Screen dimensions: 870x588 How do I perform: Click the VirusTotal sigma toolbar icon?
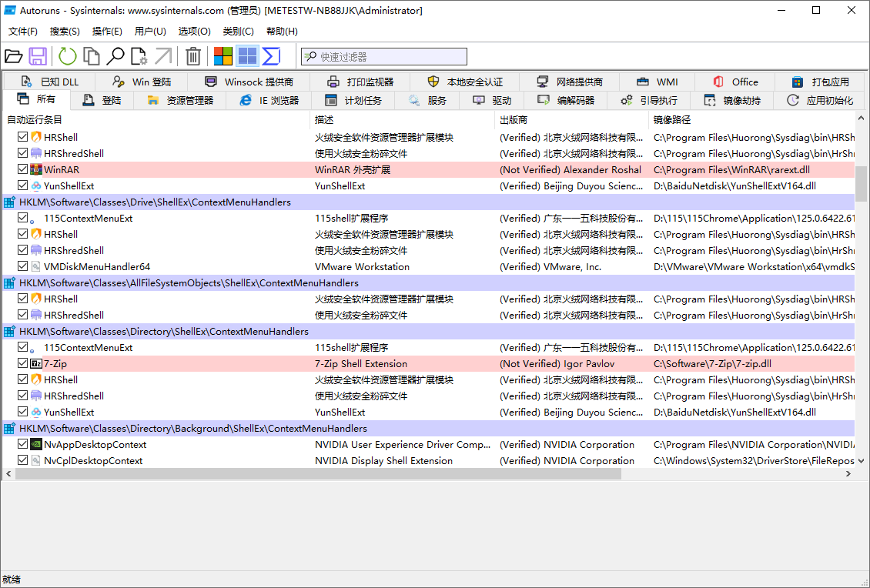271,56
